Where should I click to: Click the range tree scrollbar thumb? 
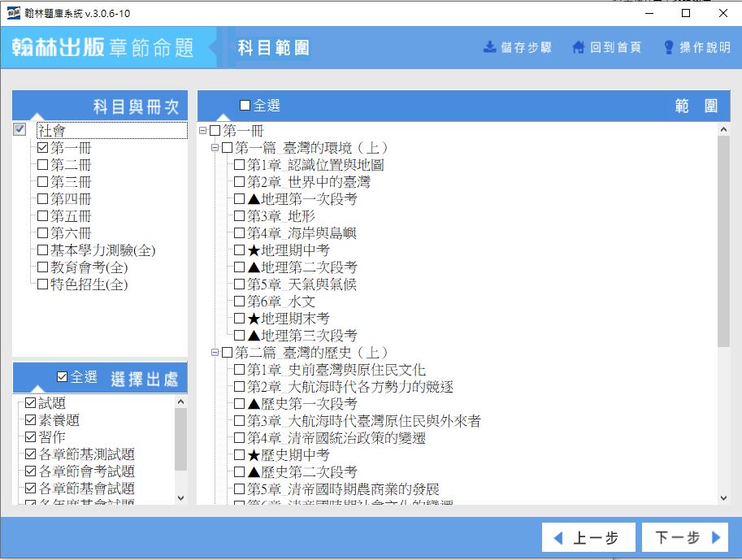(x=723, y=241)
